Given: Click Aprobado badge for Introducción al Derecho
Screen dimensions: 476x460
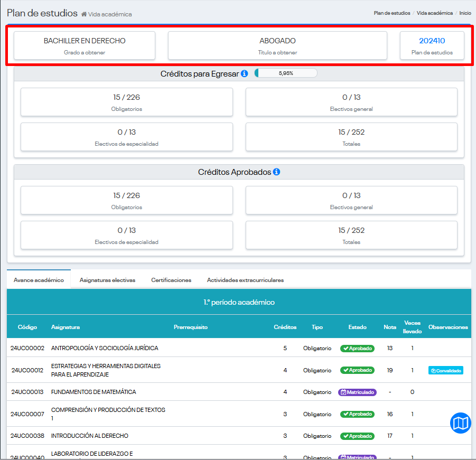Looking at the screenshot, I should point(357,436).
